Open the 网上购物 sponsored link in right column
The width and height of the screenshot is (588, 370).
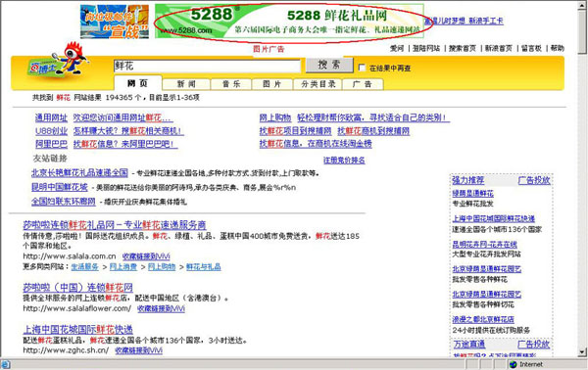[275, 118]
